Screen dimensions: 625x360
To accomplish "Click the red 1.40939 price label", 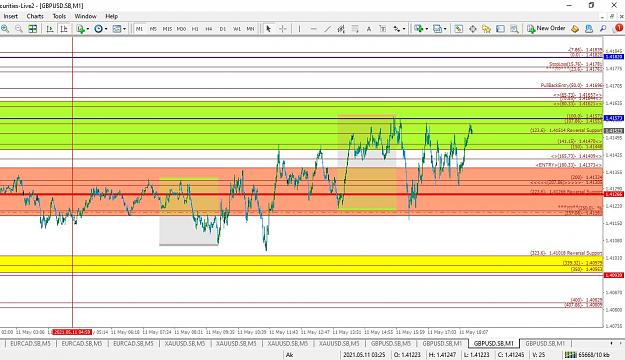I will coord(614,275).
